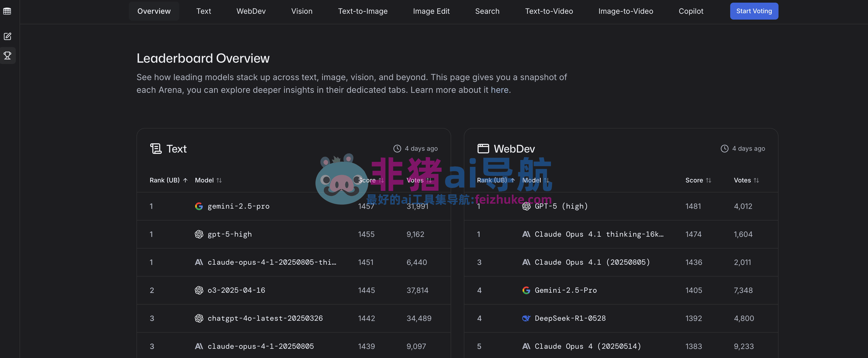Follow the 'here' learn more link
Image resolution: width=868 pixels, height=358 pixels.
coord(499,90)
